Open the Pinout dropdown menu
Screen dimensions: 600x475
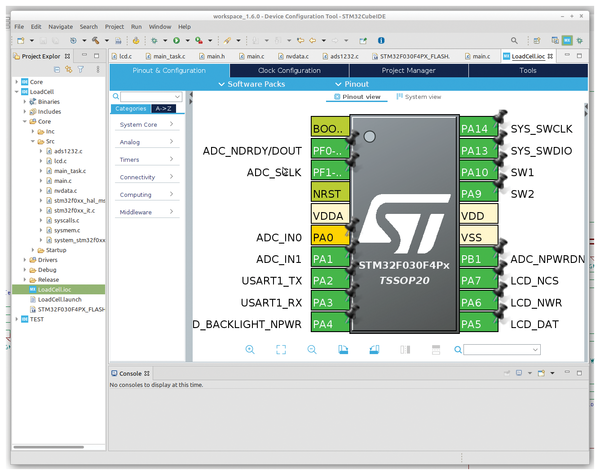click(x=352, y=84)
